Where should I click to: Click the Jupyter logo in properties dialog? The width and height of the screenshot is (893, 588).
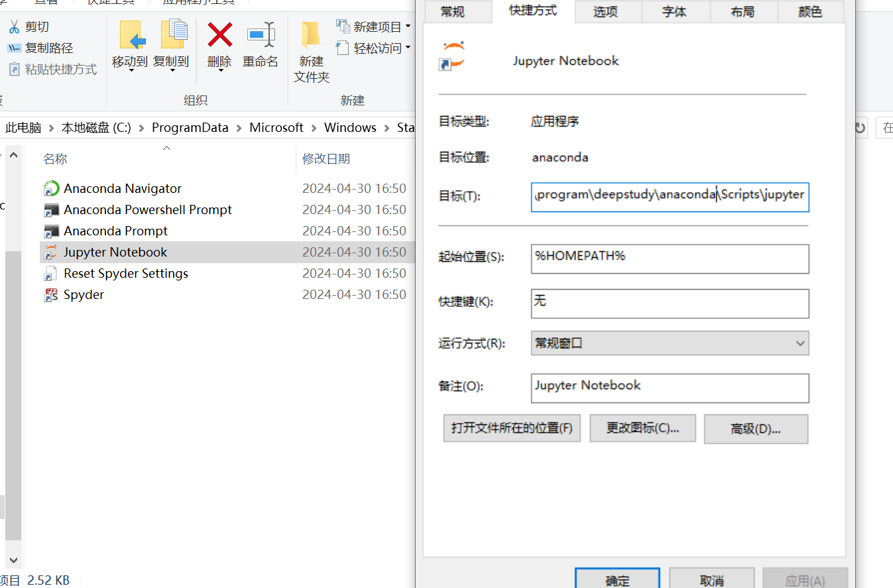pos(453,56)
